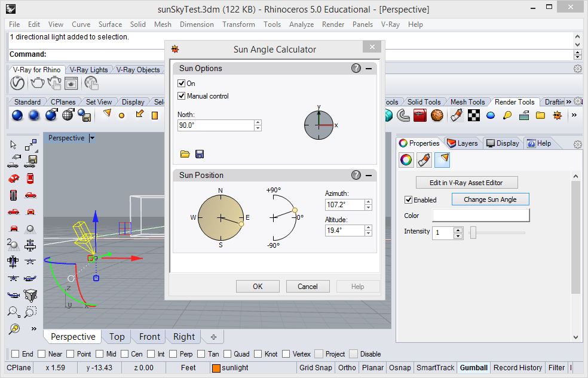Select the arrow pointer tool in left toolbar
This screenshot has width=588, height=378.
point(13,145)
